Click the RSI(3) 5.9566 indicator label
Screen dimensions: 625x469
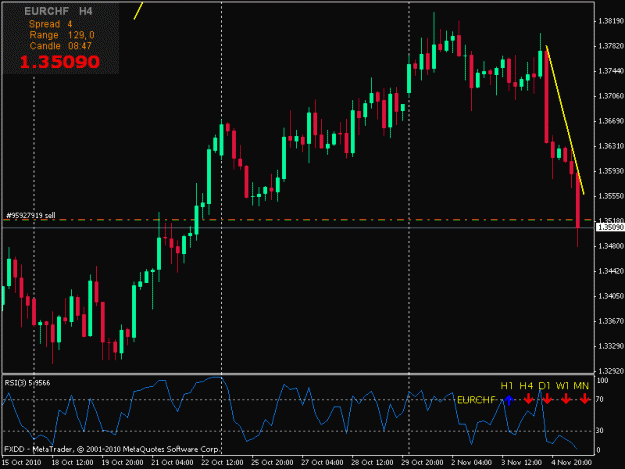(x=27, y=383)
